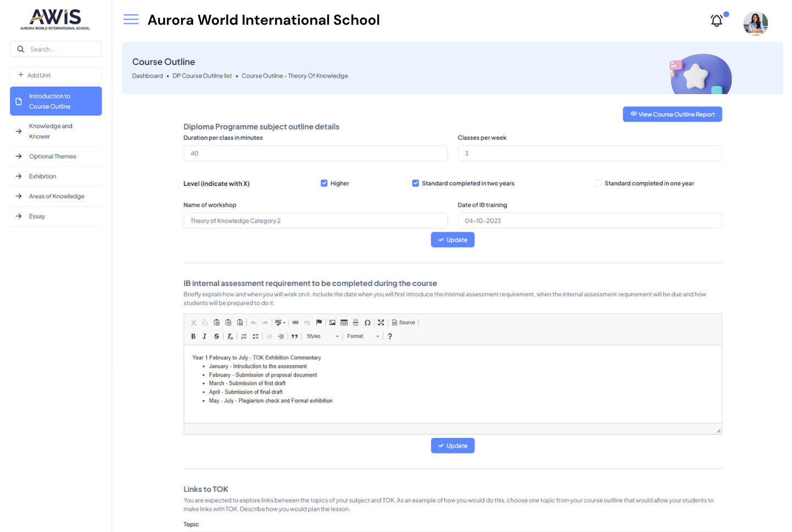The height and width of the screenshot is (532, 792).
Task: Toggle bold formatting in the editor
Action: (193, 336)
